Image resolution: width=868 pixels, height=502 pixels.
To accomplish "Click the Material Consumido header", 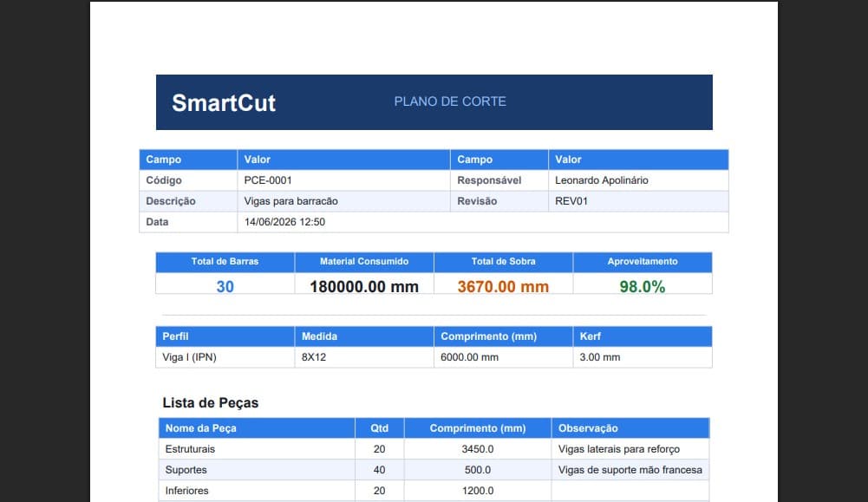I will click(x=364, y=262).
